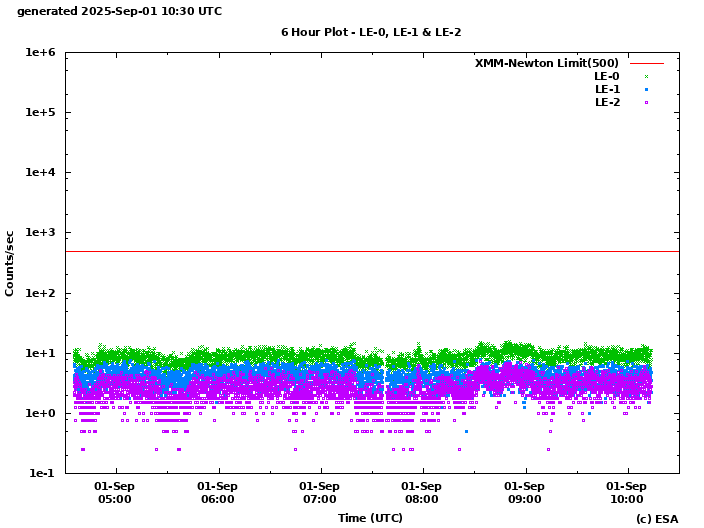Click the green LE-0 legend marker
704x528 pixels.
pos(647,77)
